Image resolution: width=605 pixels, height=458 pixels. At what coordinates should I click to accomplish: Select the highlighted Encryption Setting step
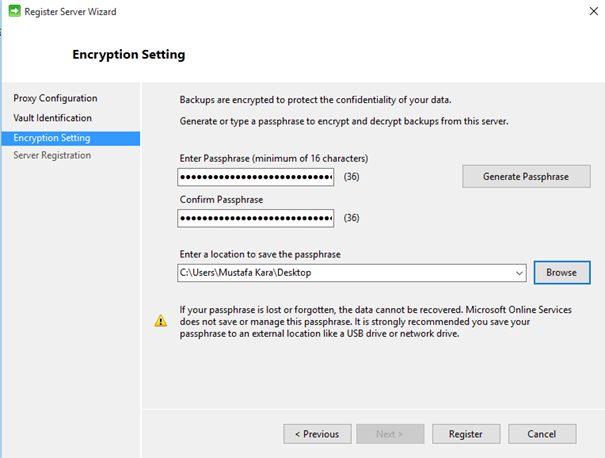coord(71,138)
